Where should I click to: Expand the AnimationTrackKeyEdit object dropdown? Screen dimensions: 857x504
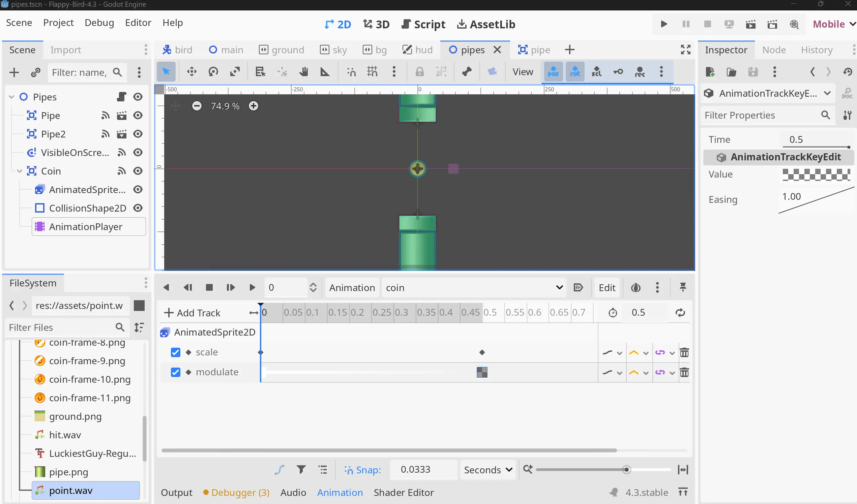(768, 93)
